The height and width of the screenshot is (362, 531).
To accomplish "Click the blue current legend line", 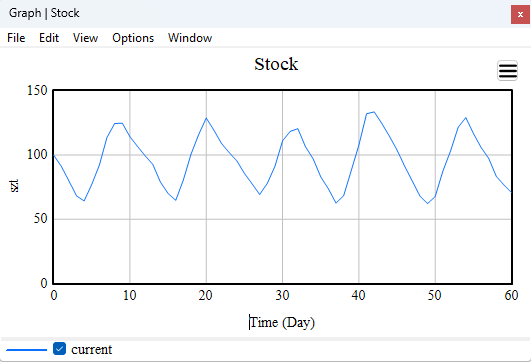I will pyautogui.click(x=26, y=350).
